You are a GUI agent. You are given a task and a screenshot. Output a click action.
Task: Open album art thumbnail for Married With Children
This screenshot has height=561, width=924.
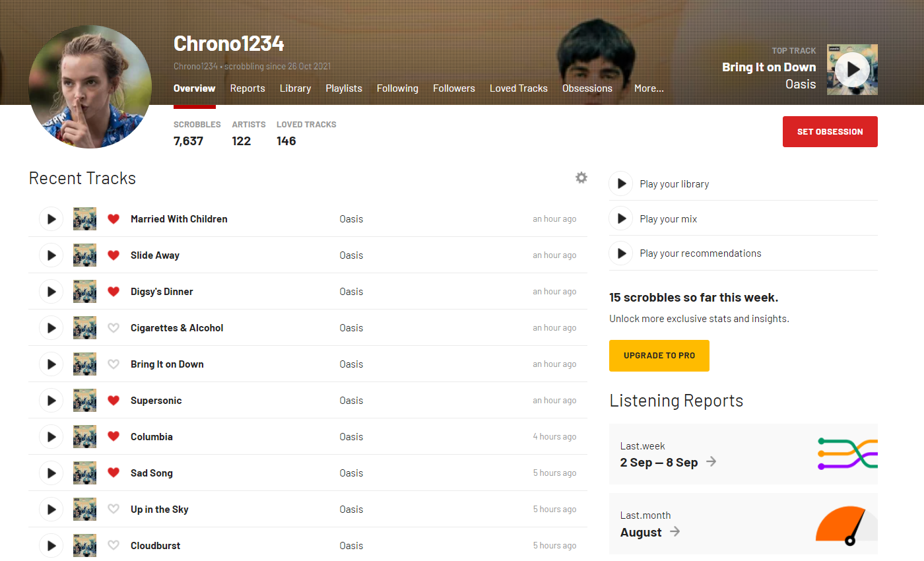[84, 219]
